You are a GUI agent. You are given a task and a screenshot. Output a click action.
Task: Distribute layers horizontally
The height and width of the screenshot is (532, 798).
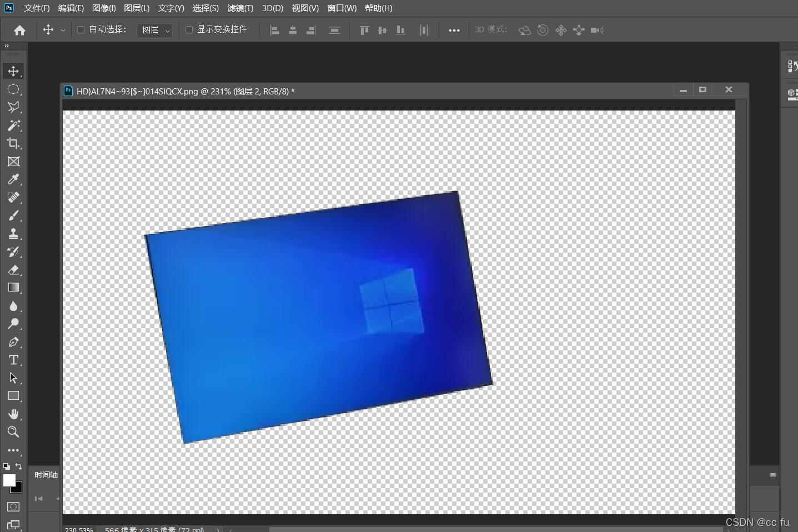(424, 30)
